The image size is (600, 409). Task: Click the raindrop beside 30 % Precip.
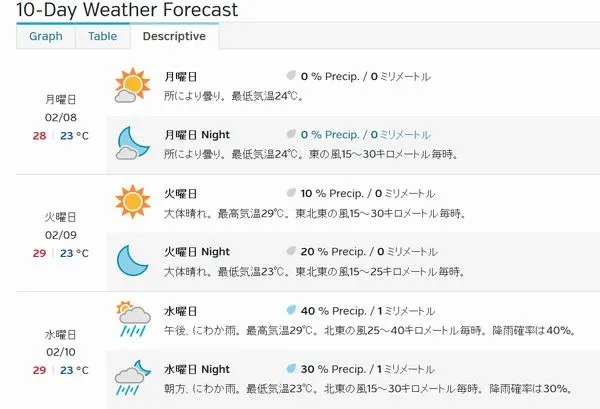tap(291, 368)
